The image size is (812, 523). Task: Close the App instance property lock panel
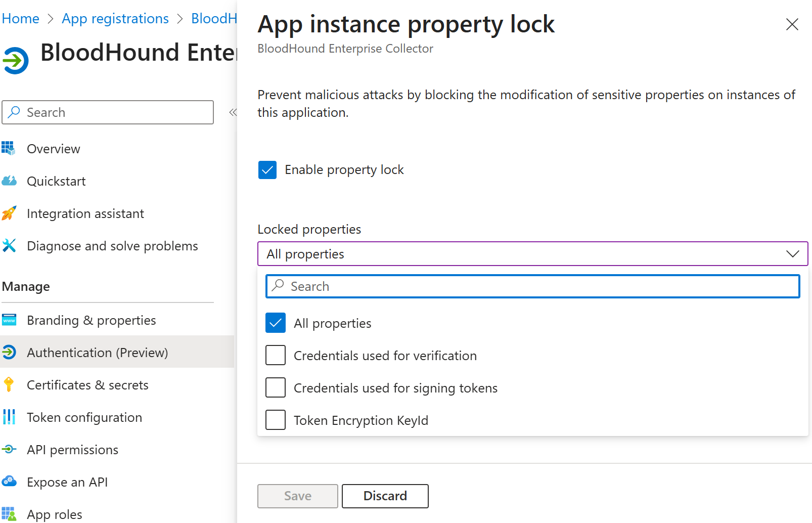point(792,24)
